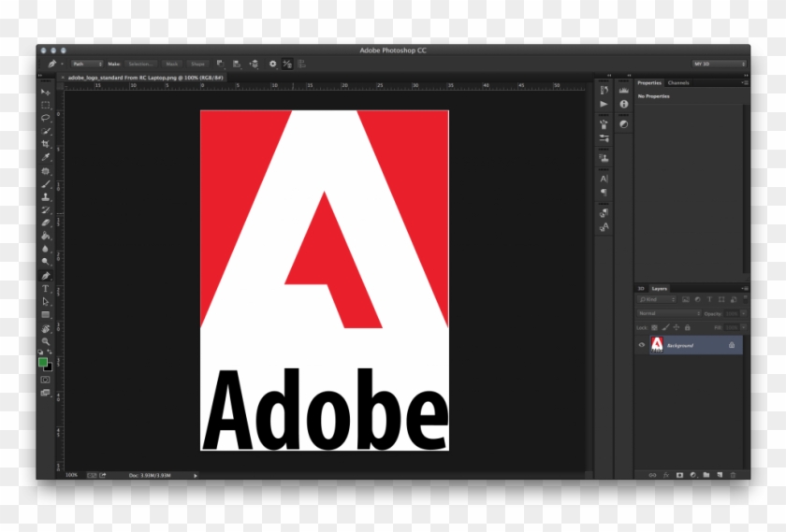Viewport: 786px width, 532px height.
Task: Open the Normal blend mode dropdown
Action: point(669,313)
